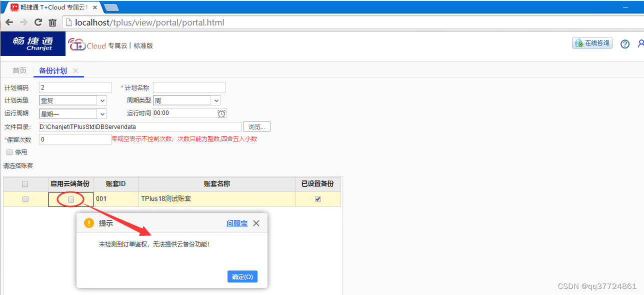Image resolution: width=644 pixels, height=295 pixels.
Task: Open the 计划类型 dropdown showing 重复
Action: click(x=101, y=100)
